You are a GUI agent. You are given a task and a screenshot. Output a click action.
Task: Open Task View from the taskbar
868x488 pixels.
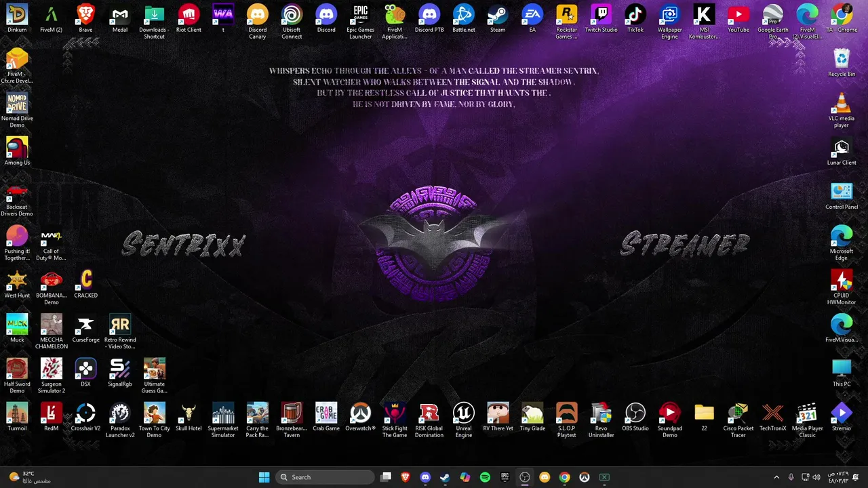point(386,477)
